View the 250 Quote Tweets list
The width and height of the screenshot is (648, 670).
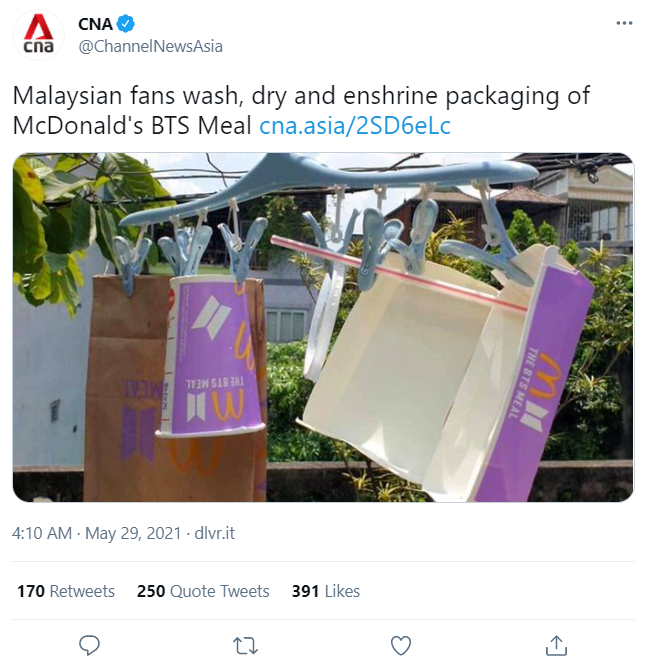(203, 591)
